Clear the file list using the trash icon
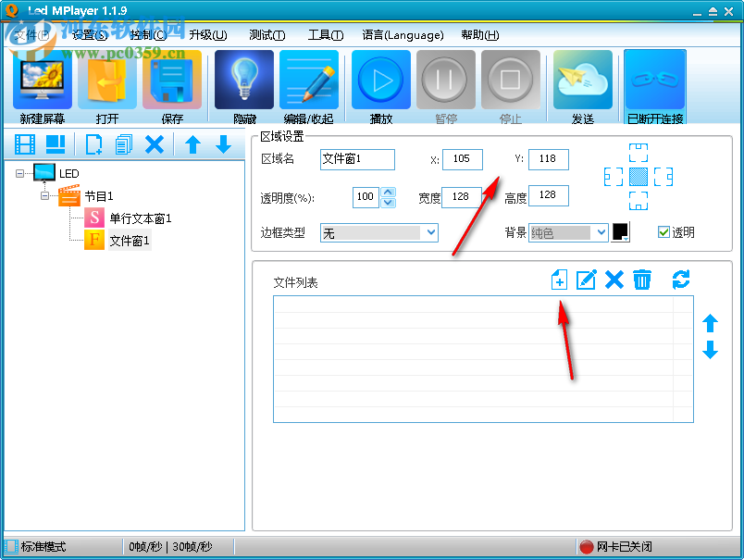Screen dimensions: 744x560 point(643,280)
